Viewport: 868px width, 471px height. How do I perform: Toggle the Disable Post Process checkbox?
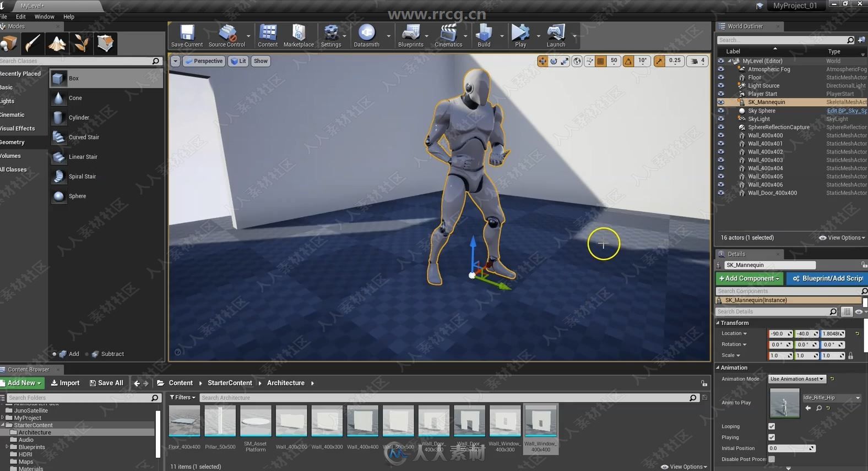coord(772,459)
